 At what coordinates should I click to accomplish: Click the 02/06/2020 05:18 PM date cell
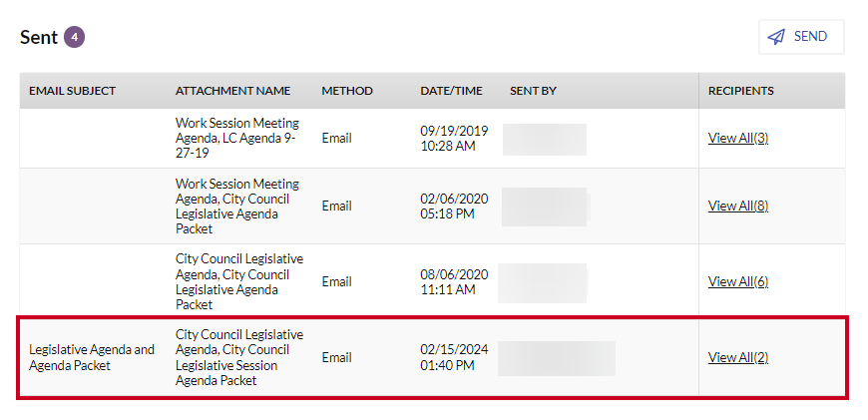(454, 206)
